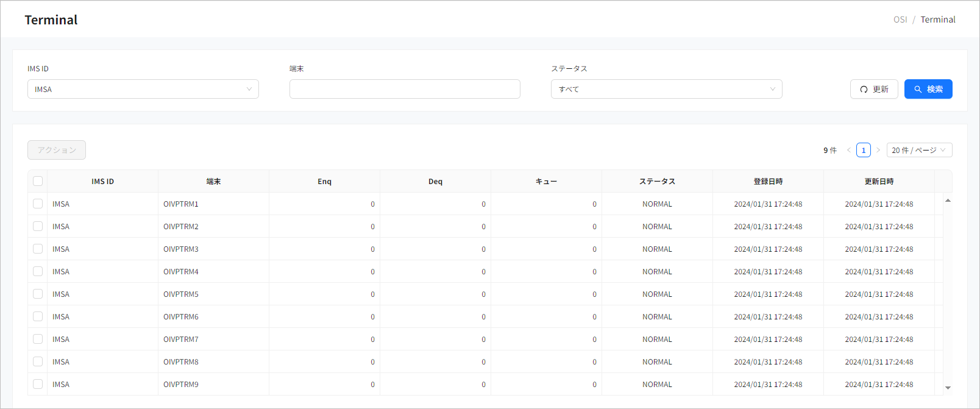980x409 pixels.
Task: Toggle the select-all header checkbox
Action: 38,181
